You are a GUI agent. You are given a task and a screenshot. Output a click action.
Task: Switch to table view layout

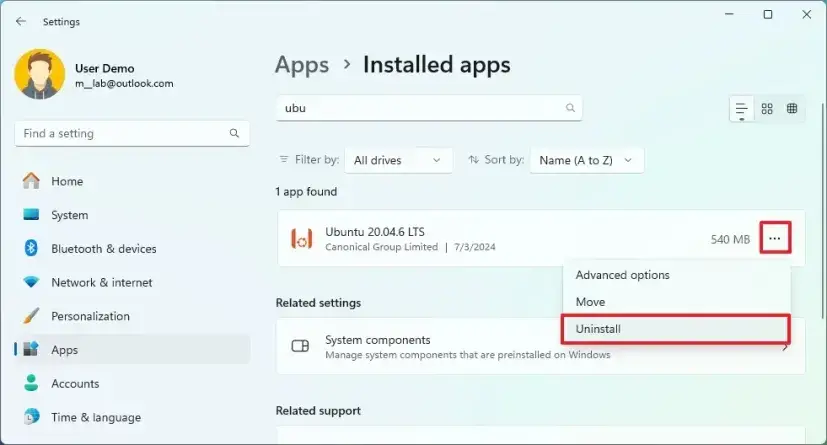point(792,108)
